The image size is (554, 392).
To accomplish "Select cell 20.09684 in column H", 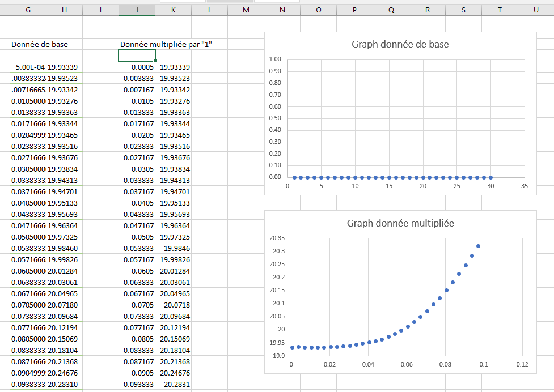I will (x=64, y=316).
